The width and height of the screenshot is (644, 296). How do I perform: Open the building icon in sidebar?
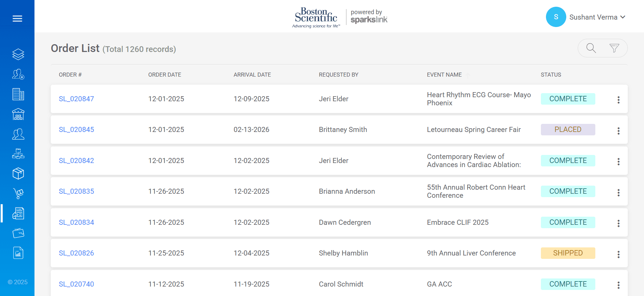point(18,94)
